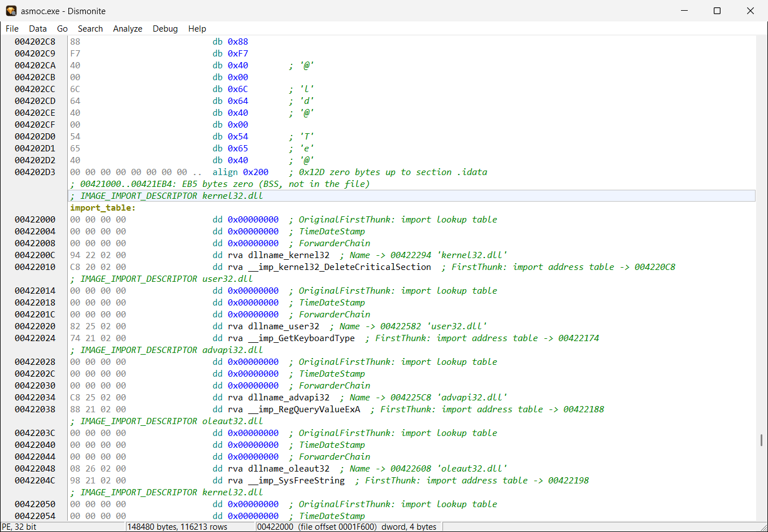Screen dimensions: 768x532
Task: Click the dllname_oleaut32 symbol reference
Action: (x=289, y=469)
